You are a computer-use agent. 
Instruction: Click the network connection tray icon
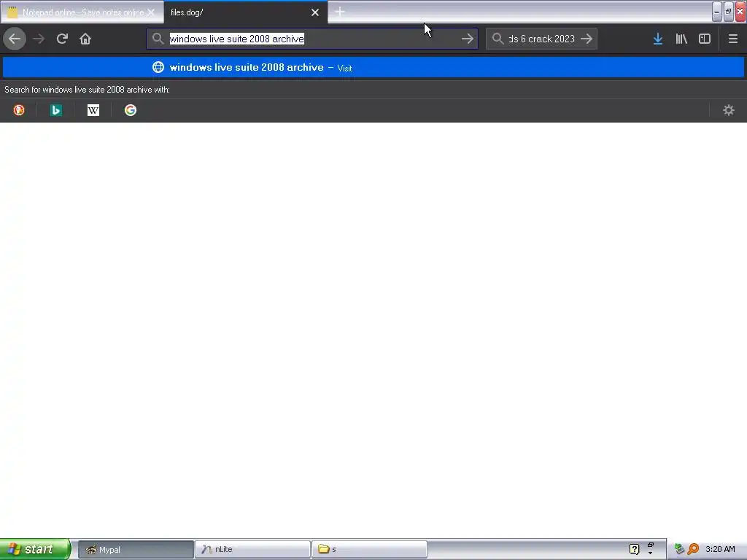(679, 549)
